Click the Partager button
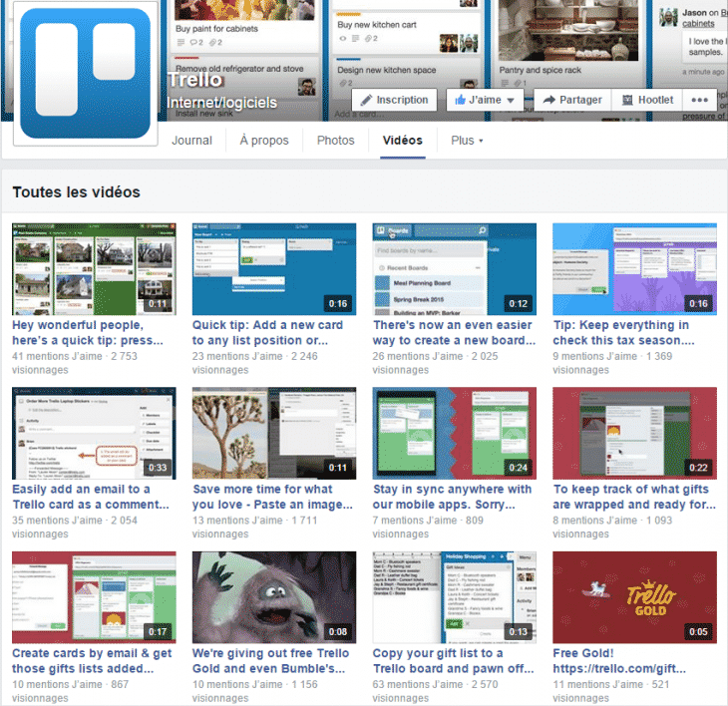728x706 pixels. click(572, 100)
